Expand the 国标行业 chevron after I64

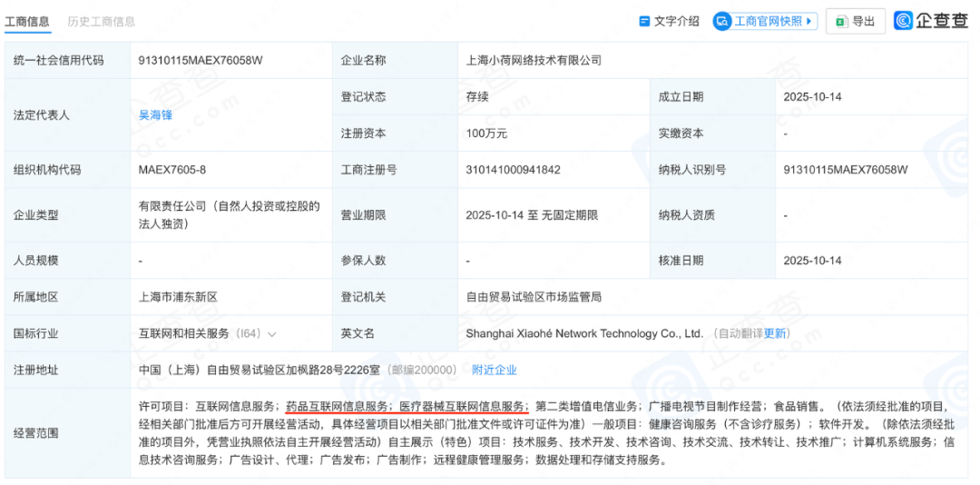click(272, 334)
